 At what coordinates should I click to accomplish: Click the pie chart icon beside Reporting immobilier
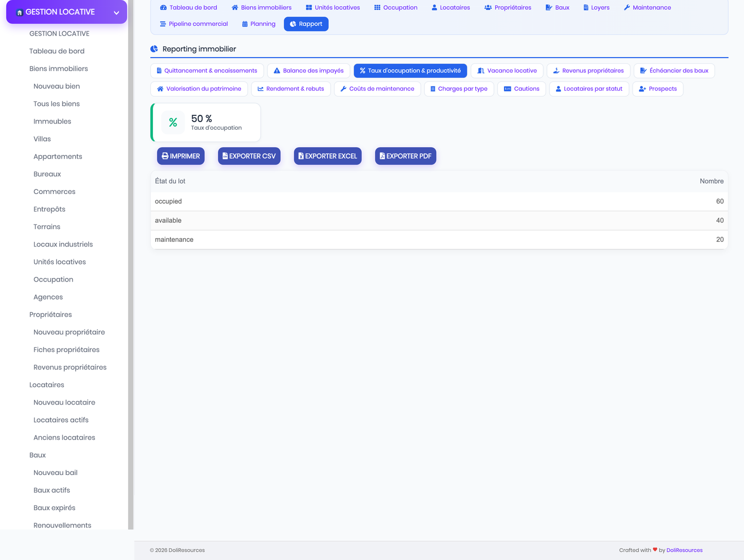[154, 49]
